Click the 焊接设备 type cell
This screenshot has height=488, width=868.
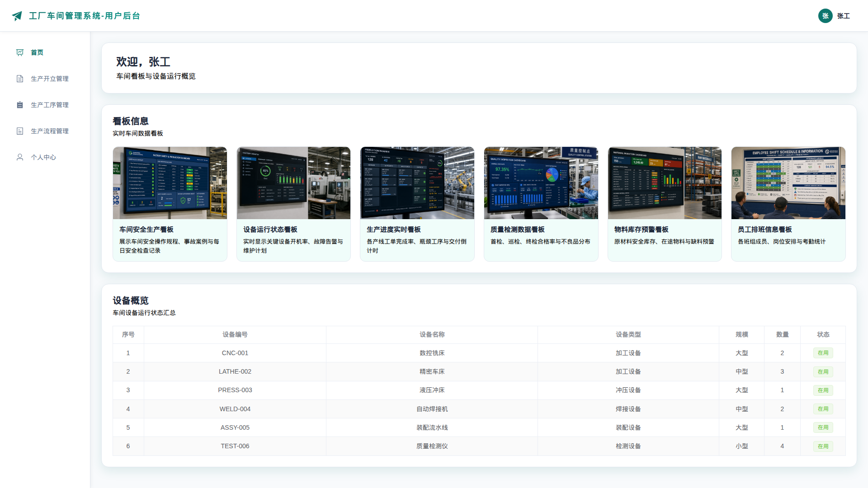[x=628, y=409]
